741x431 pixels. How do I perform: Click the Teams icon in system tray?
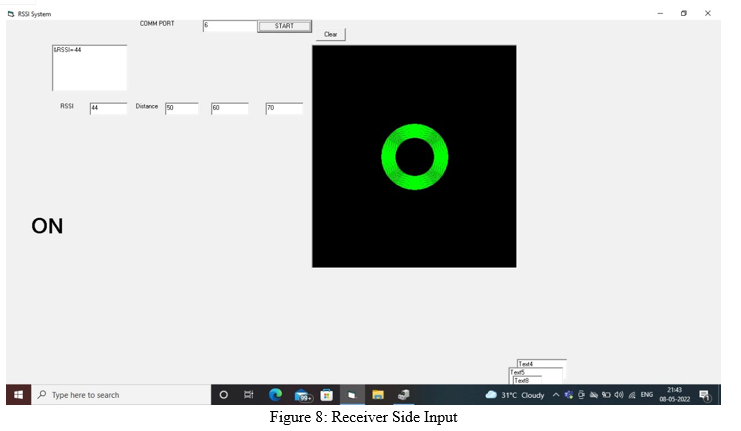569,395
